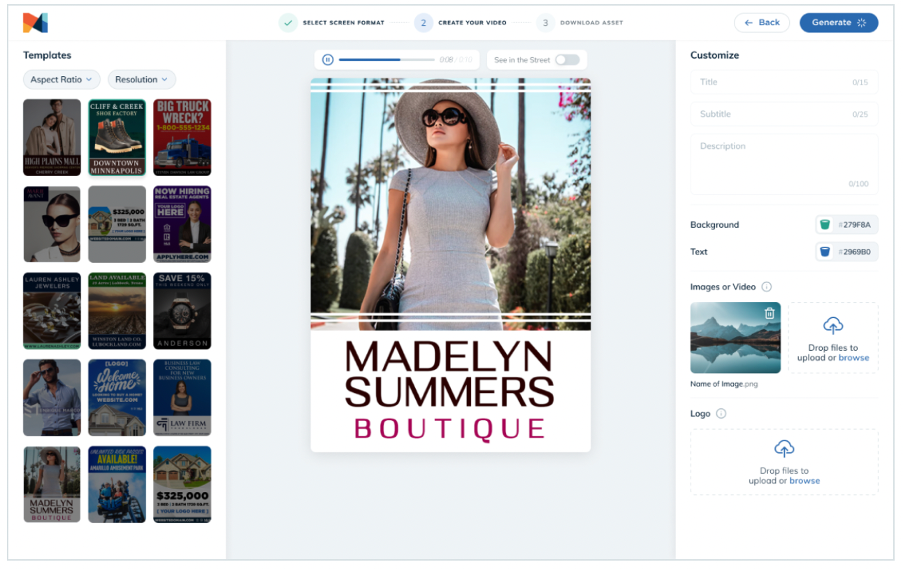Click browse link in Images or Video dropzone
Screen dimensions: 904x570
[853, 358]
